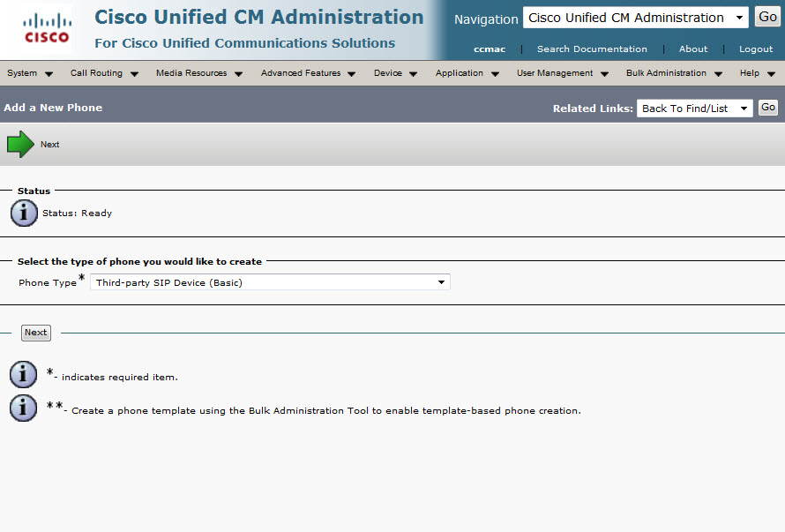This screenshot has width=785, height=532.
Task: Click the 'Status: Ready' text
Action: (77, 213)
